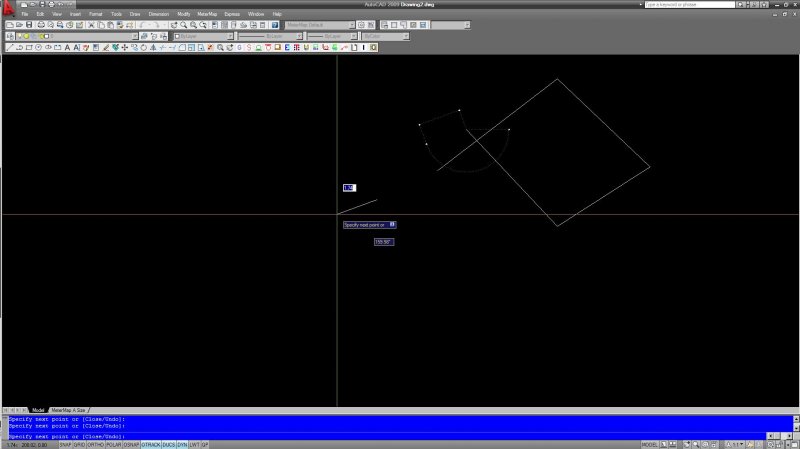
Task: Click the Pan realtime icon
Action: (x=174, y=25)
